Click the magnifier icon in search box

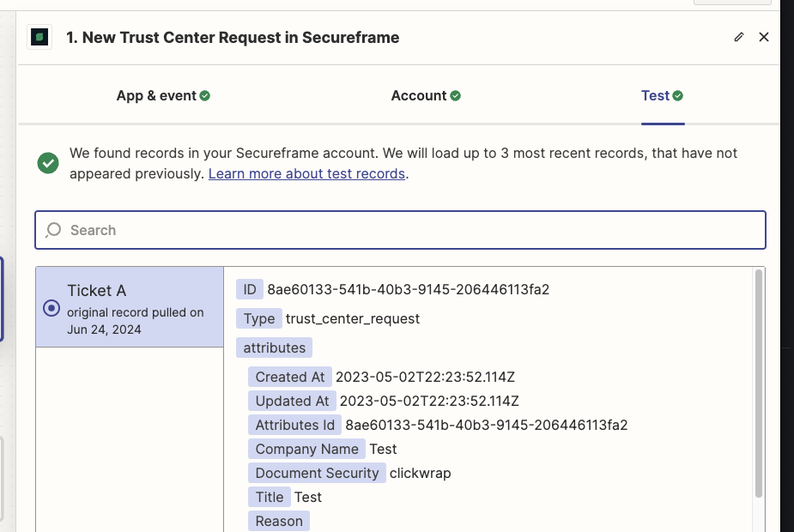click(53, 230)
